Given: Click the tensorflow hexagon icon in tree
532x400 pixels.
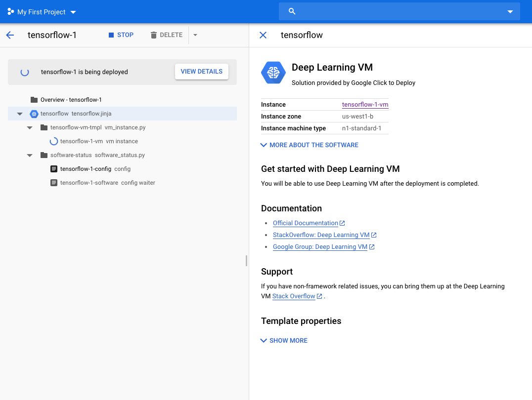Looking at the screenshot, I should point(34,114).
